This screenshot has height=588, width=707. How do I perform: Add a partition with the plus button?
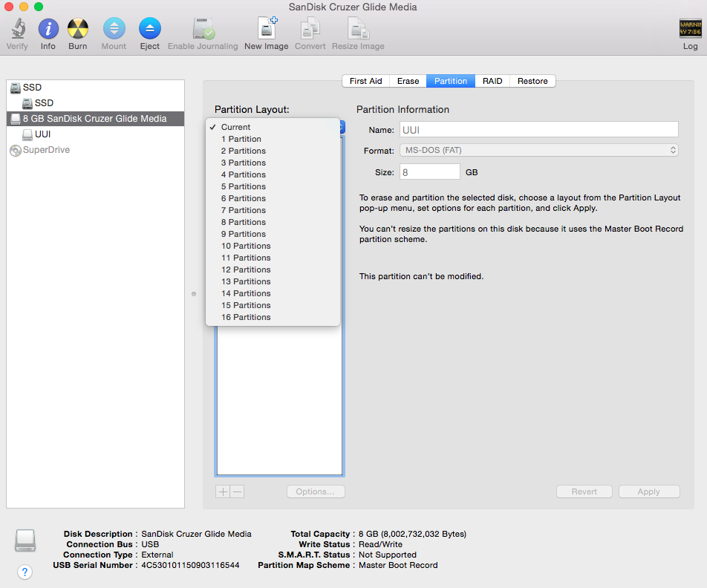(223, 491)
